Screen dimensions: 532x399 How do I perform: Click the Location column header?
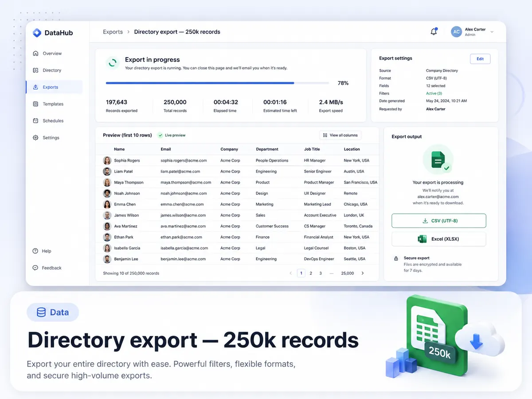click(x=352, y=149)
